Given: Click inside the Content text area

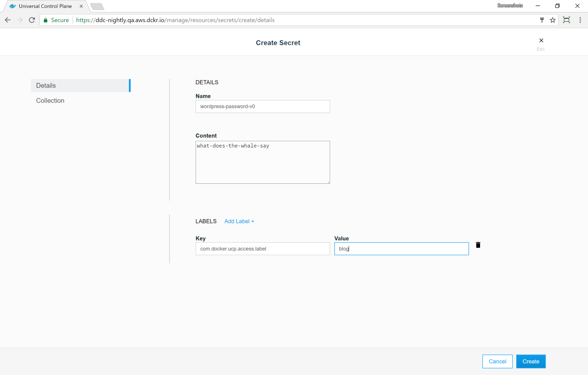Looking at the screenshot, I should pos(262,162).
